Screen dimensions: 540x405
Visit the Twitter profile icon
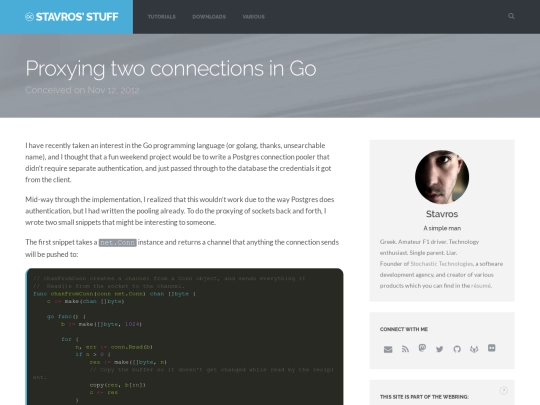(439, 349)
